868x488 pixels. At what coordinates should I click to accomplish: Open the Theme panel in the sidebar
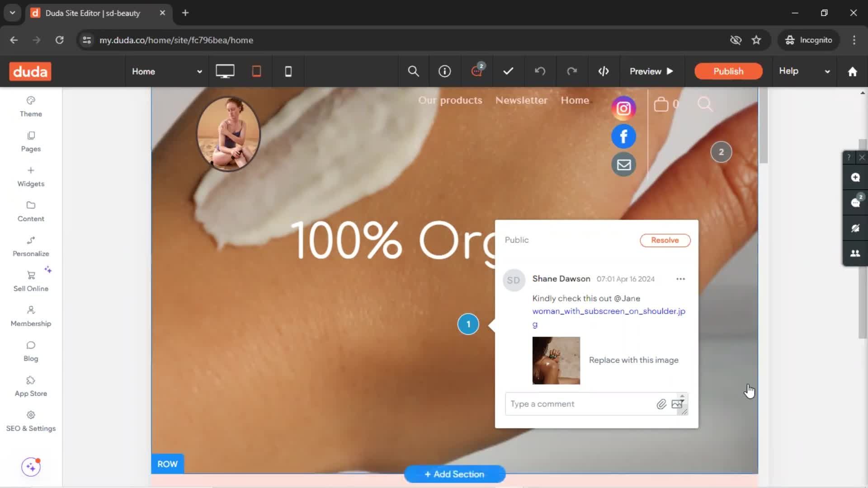(31, 107)
